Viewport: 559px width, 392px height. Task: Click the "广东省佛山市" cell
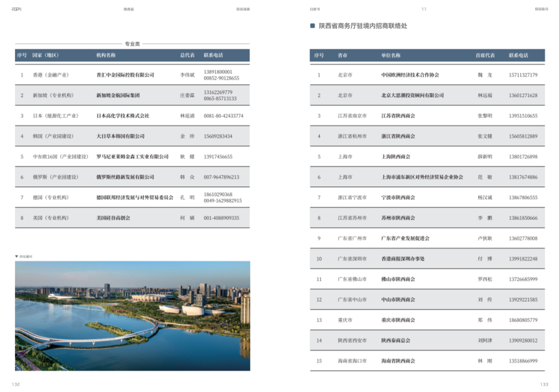(352, 279)
